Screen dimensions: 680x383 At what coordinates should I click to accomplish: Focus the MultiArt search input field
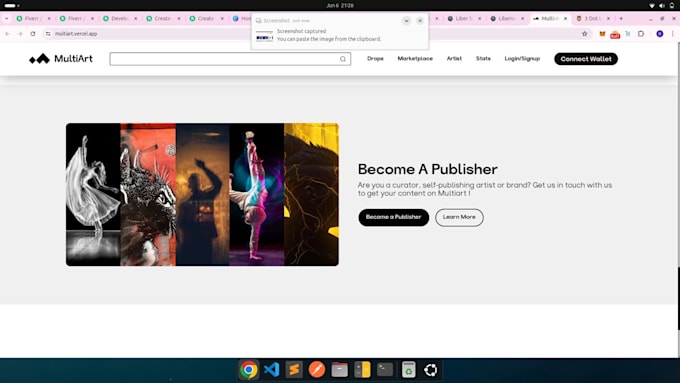(230, 59)
